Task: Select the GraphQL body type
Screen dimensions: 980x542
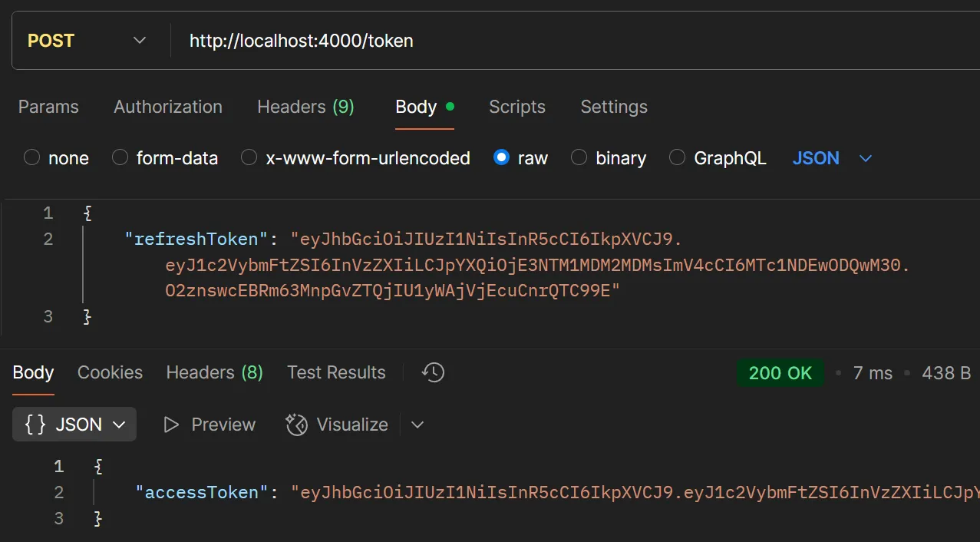Action: tap(677, 157)
